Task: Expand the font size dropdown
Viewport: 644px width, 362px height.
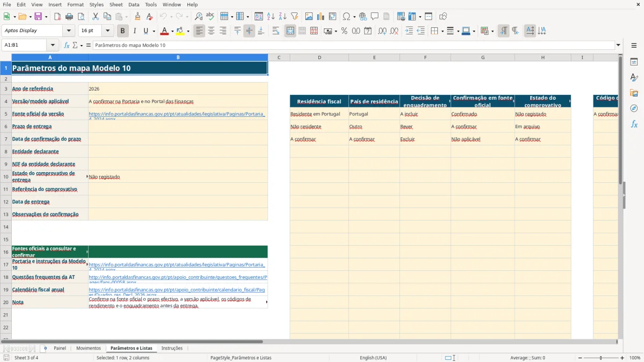Action: coord(108,31)
